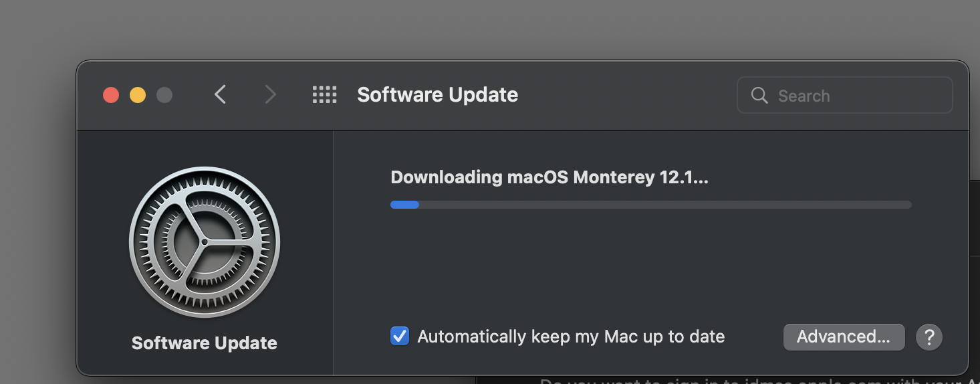Minimize the window with the yellow button
980x384 pixels.
138,95
